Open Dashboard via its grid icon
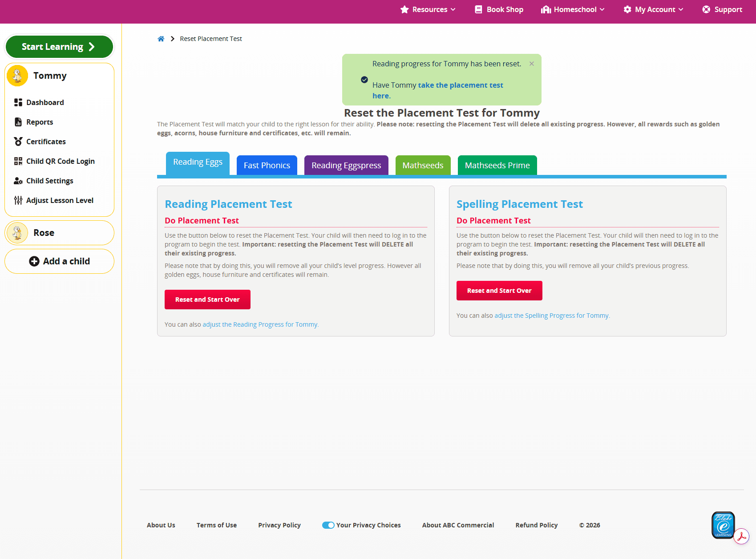Screen dimensions: 756x559 pos(18,102)
